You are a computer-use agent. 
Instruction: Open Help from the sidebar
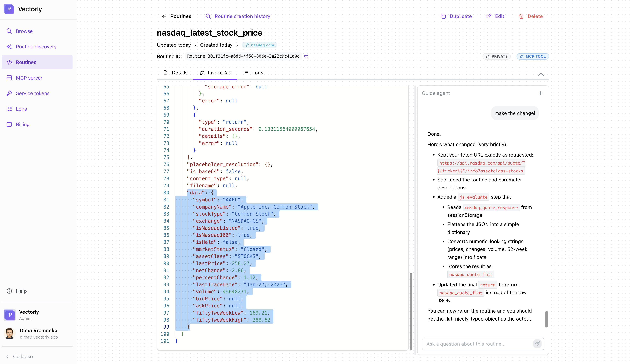tap(21, 291)
